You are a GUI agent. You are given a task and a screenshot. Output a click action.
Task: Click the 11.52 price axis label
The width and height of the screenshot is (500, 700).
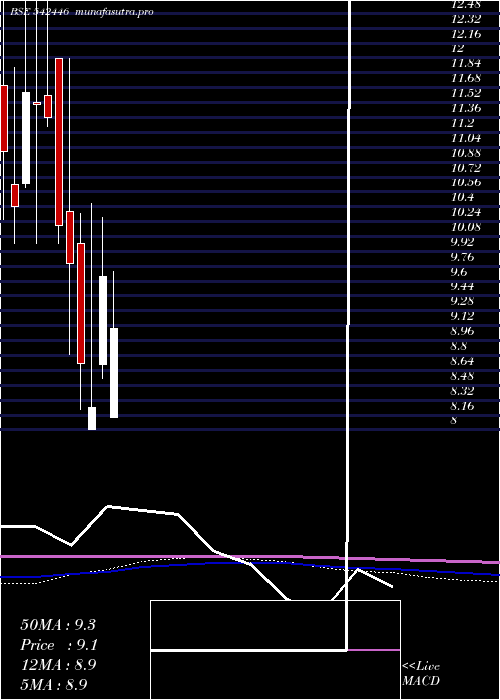[x=466, y=93]
